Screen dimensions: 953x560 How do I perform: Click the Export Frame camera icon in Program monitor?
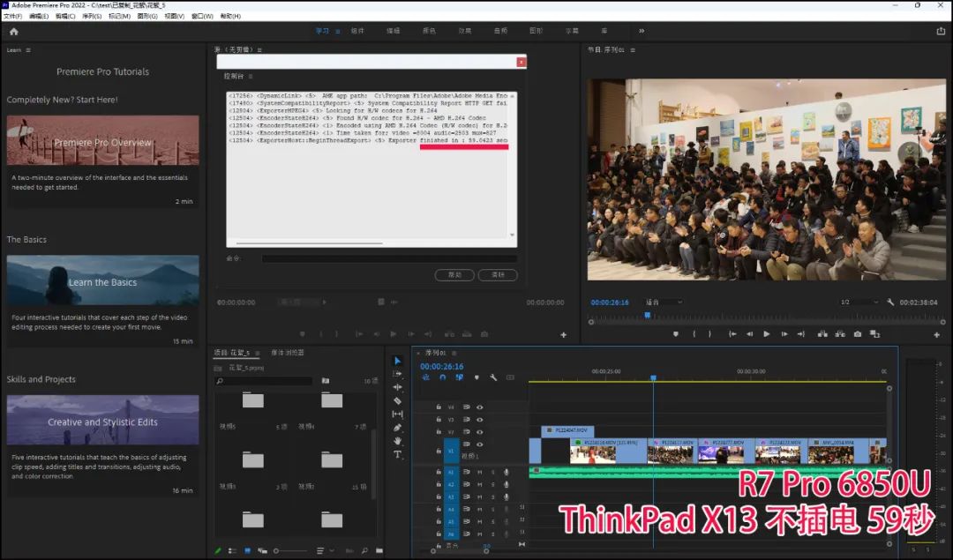click(x=858, y=333)
